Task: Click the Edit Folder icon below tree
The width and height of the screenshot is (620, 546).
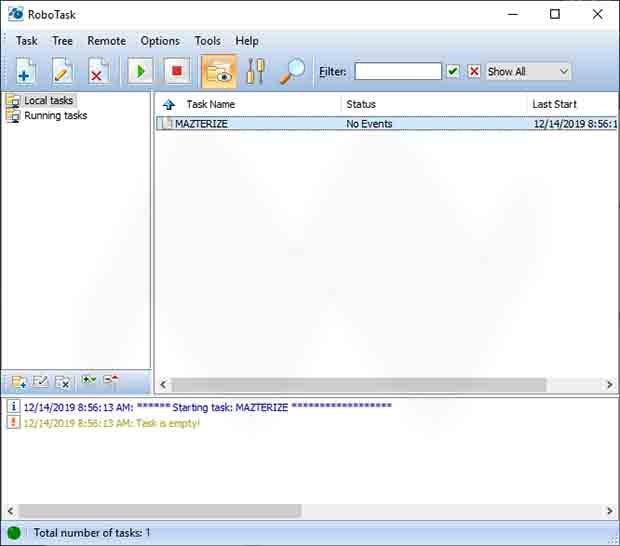Action: [x=40, y=382]
